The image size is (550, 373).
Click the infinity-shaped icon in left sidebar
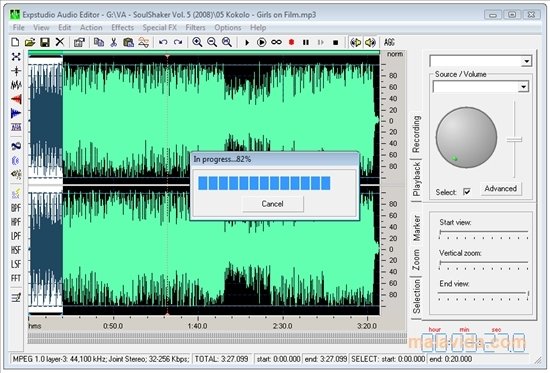[x=16, y=146]
